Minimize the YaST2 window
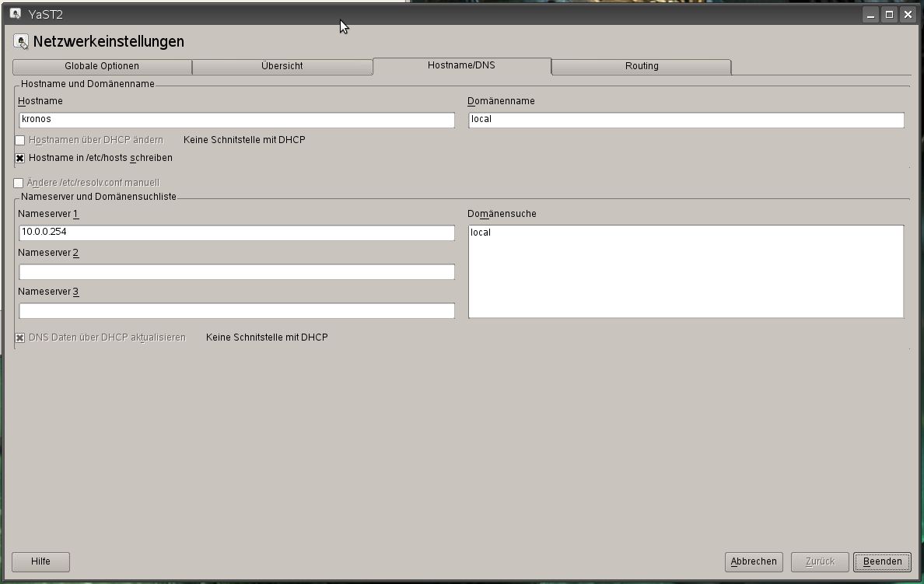Screen dimensions: 924x584 tap(871, 15)
